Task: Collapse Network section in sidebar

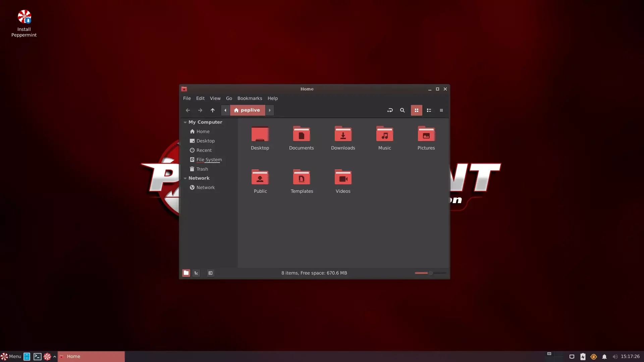Action: click(185, 178)
